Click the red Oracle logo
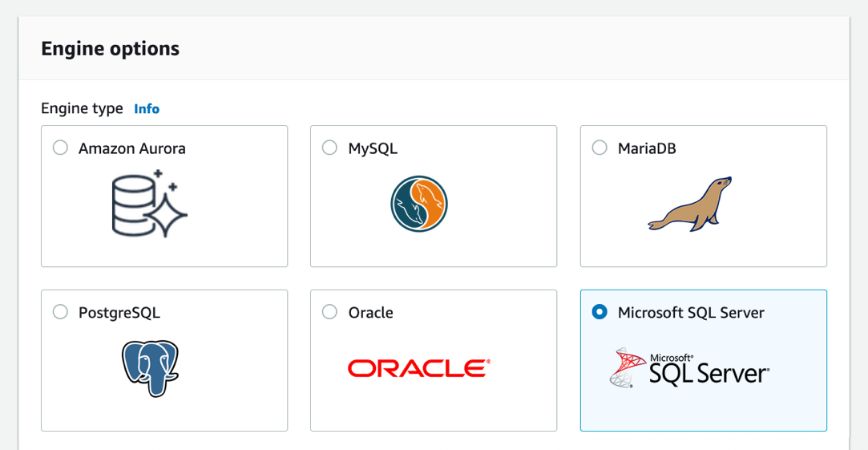Image resolution: width=868 pixels, height=450 pixels. (418, 368)
